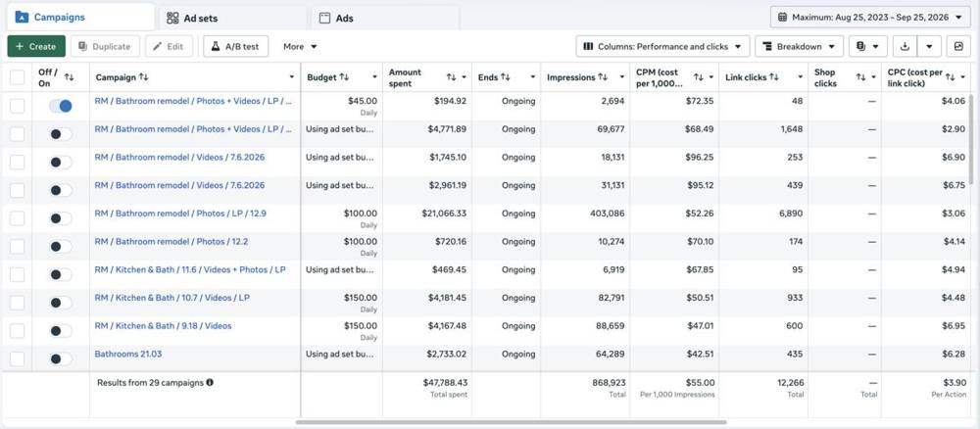Sort by CPM arrows
This screenshot has height=429, width=980.
699,76
